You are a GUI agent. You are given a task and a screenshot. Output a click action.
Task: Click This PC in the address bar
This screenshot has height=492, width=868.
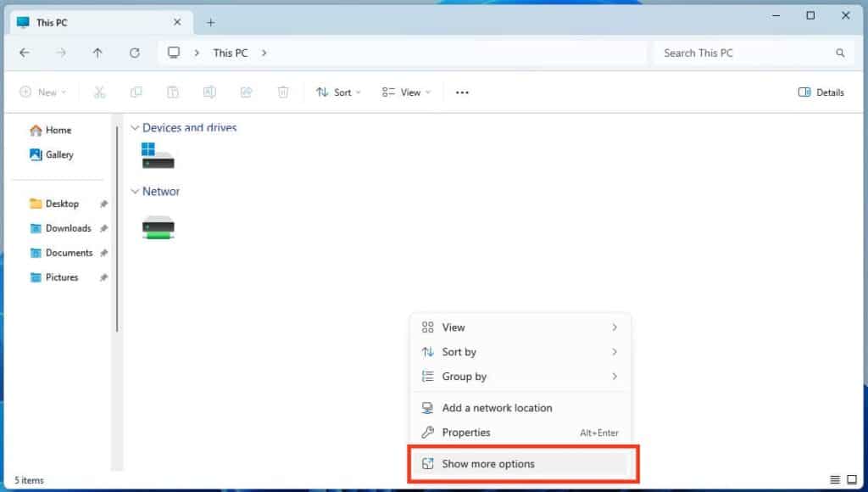(x=231, y=53)
